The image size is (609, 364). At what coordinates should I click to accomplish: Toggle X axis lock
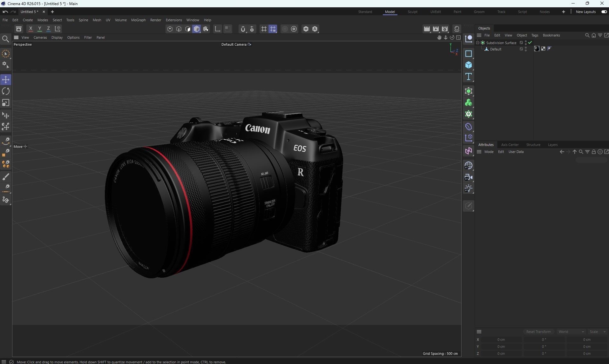pos(30,29)
